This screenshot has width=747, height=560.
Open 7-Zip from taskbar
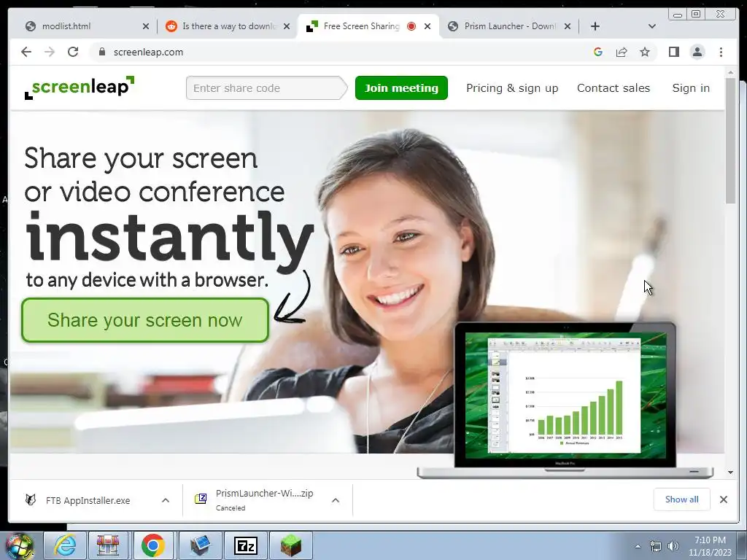pos(246,545)
